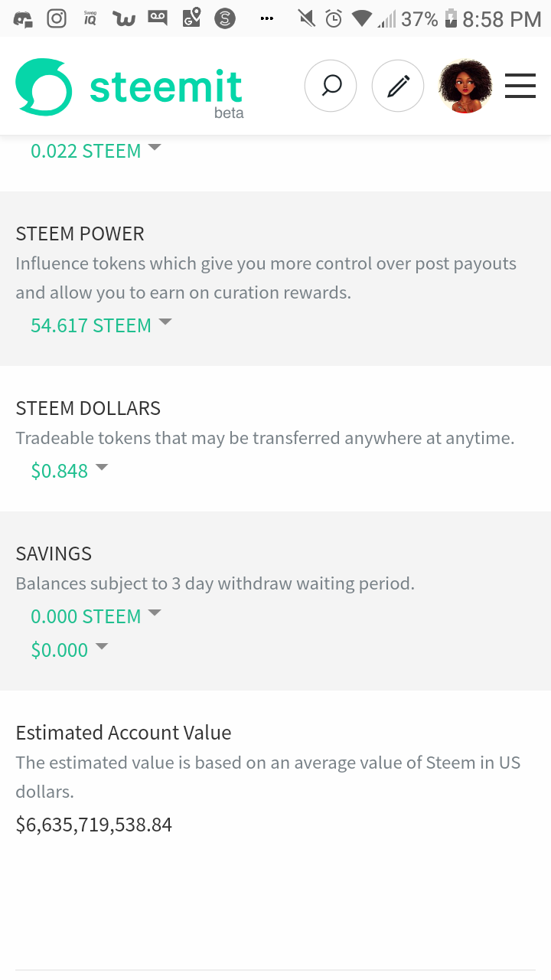Tap the pencil compose post icon

coord(398,86)
